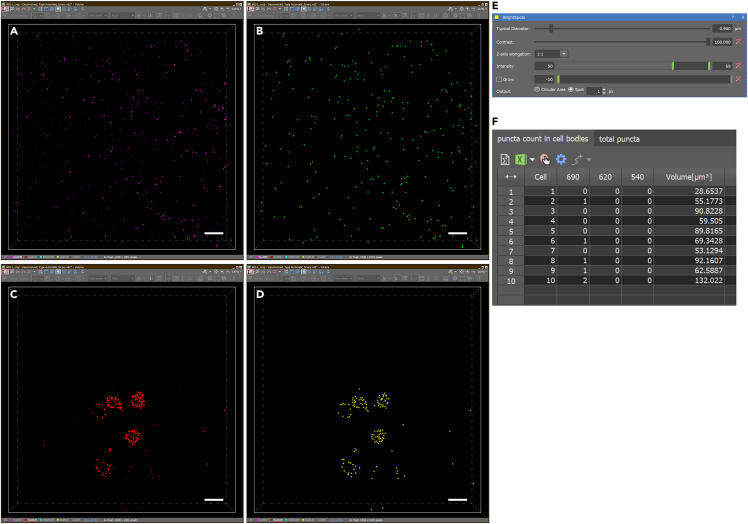Image resolution: width=748 pixels, height=524 pixels.
Task: Click the column auto-fit arrows icon
Action: click(x=510, y=177)
